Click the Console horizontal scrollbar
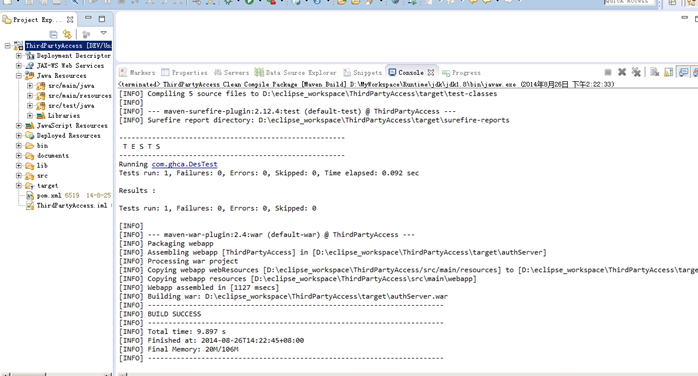The height and width of the screenshot is (376, 698). tap(407, 374)
